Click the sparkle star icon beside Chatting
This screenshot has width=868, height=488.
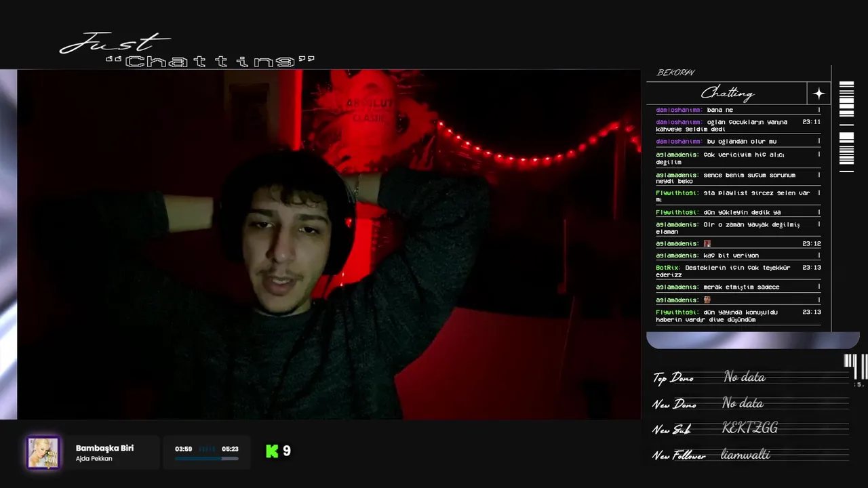tap(818, 94)
